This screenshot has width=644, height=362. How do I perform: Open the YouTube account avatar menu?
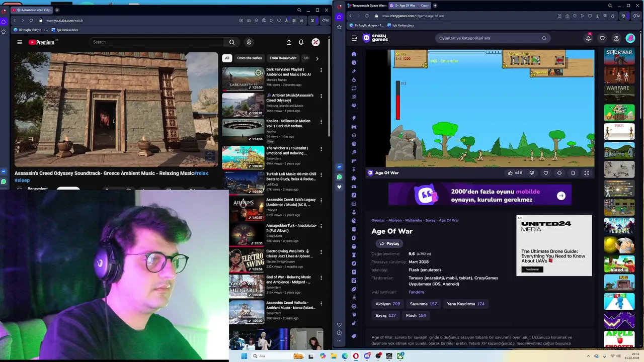(x=315, y=42)
